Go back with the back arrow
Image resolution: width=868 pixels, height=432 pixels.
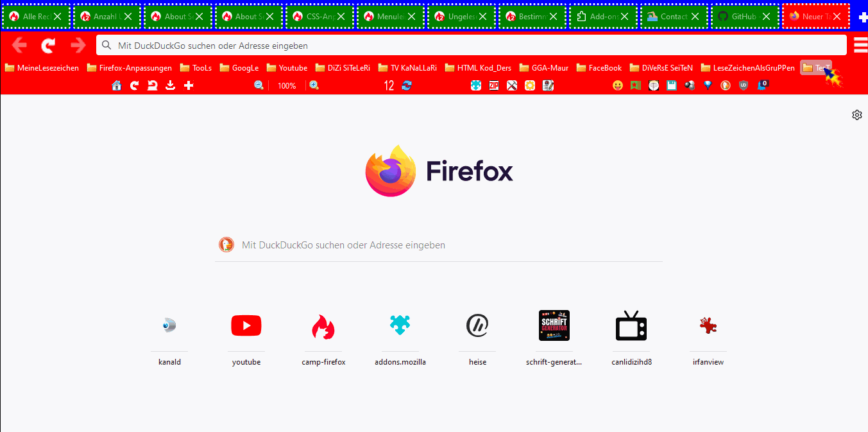[x=19, y=45]
